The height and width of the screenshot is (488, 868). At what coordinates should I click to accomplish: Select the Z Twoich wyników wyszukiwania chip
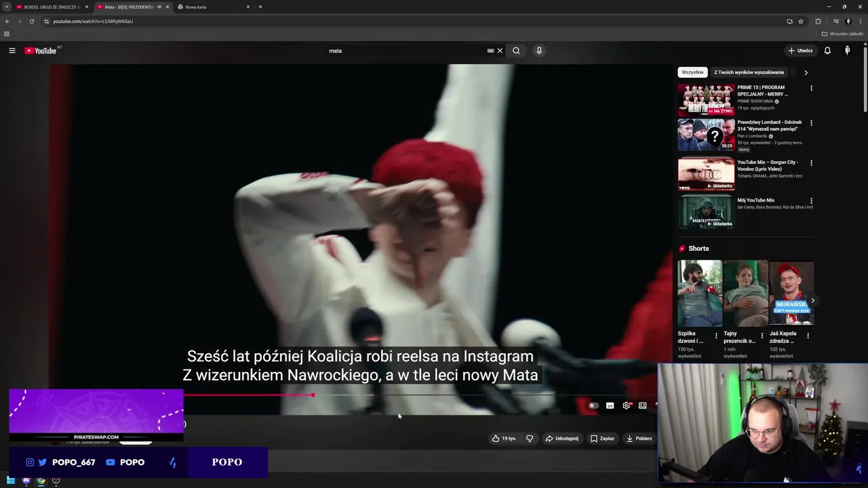749,73
